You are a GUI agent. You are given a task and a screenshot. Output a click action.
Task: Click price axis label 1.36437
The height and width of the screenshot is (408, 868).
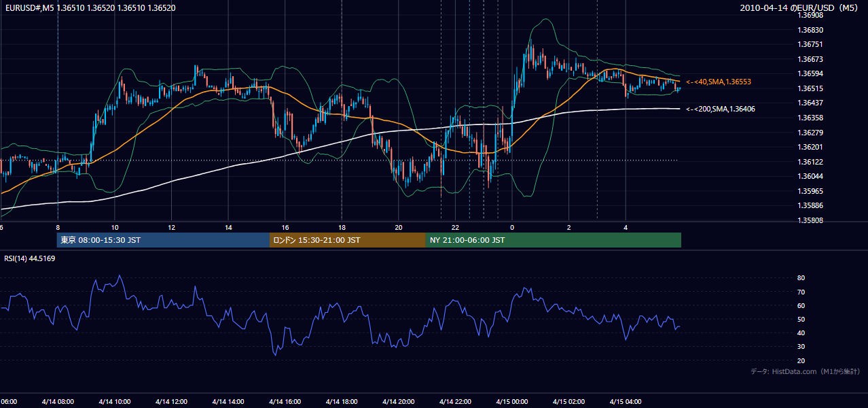tap(811, 103)
